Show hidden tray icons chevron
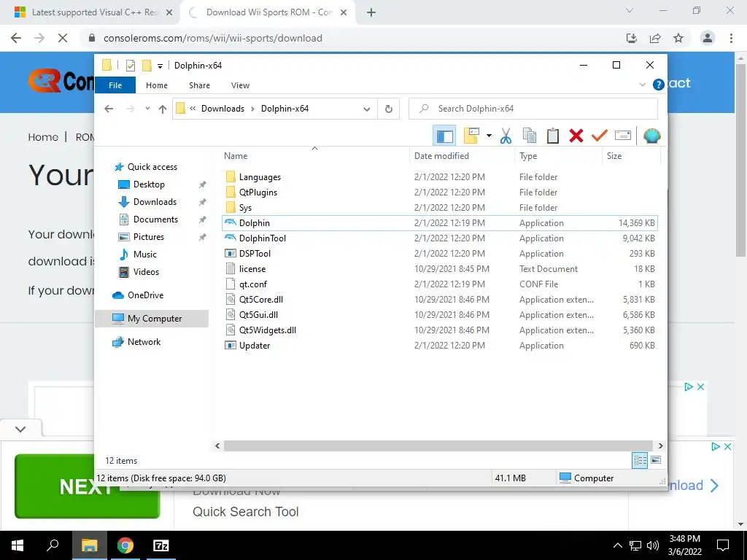 point(617,545)
